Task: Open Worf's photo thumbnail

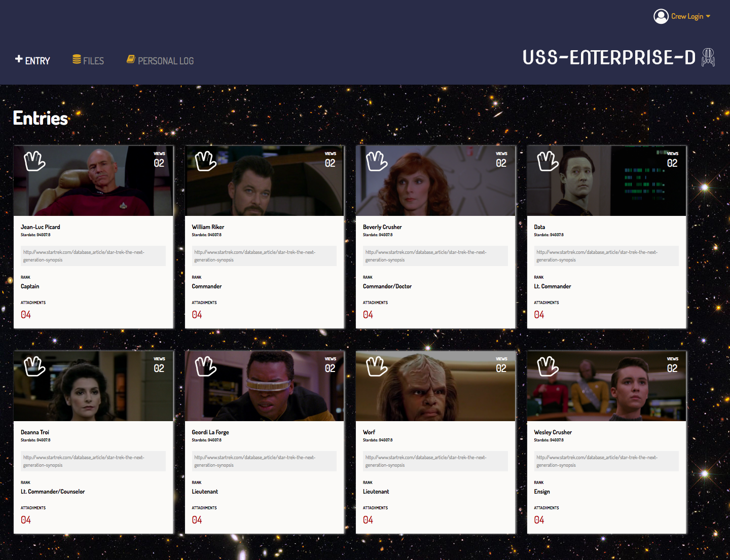Action: 435,386
